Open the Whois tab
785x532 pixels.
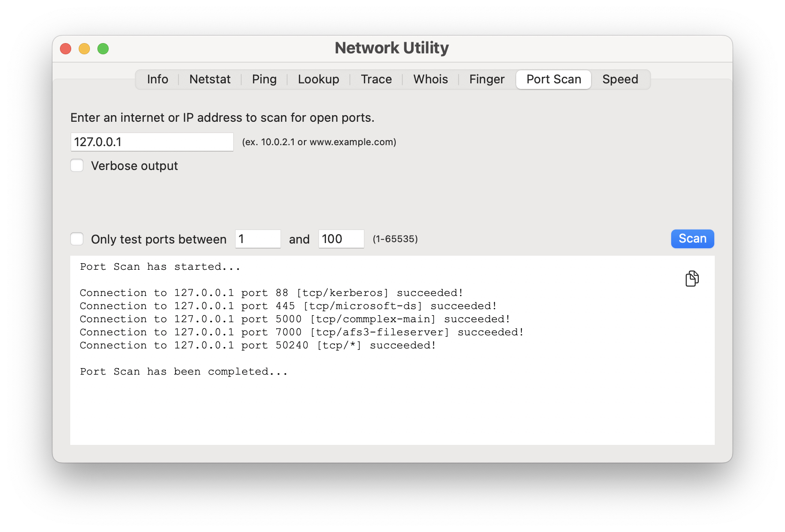pos(430,80)
